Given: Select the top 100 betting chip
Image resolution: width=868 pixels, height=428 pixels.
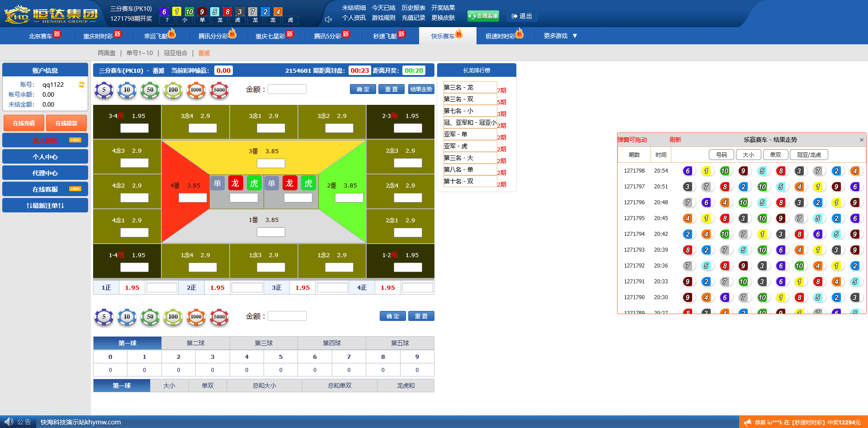Looking at the screenshot, I should point(173,90).
